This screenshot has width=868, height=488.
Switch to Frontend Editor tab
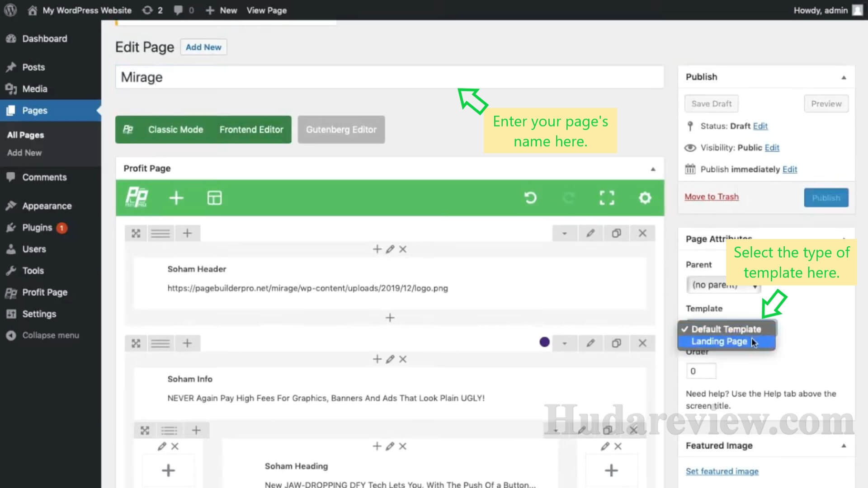(x=250, y=129)
